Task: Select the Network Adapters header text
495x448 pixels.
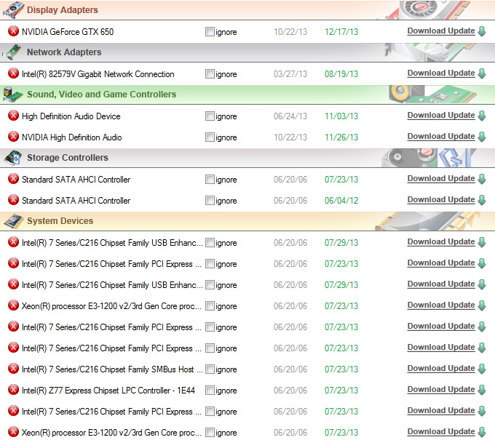Action: coord(64,52)
